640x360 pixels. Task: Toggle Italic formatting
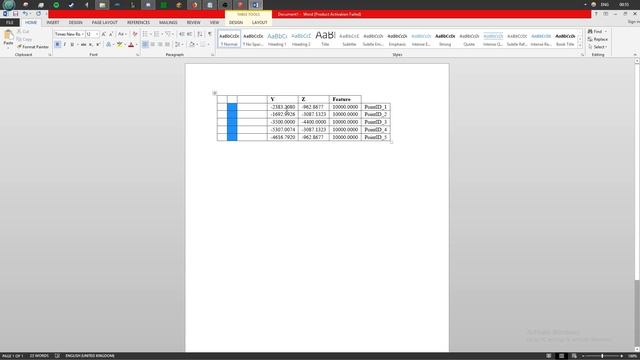(64, 44)
